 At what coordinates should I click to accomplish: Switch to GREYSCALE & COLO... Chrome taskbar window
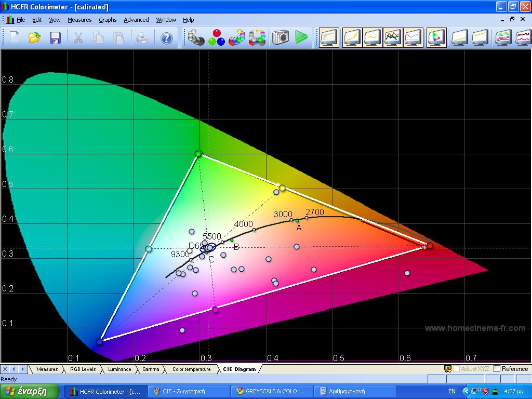(271, 391)
